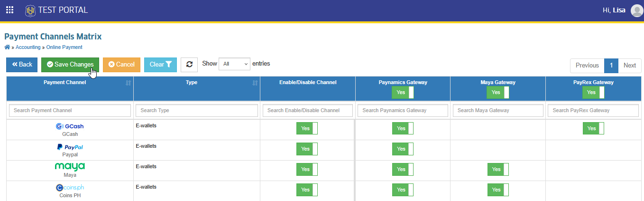Image resolution: width=644 pixels, height=201 pixels.
Task: Sort the Type column using arrows
Action: [x=255, y=83]
